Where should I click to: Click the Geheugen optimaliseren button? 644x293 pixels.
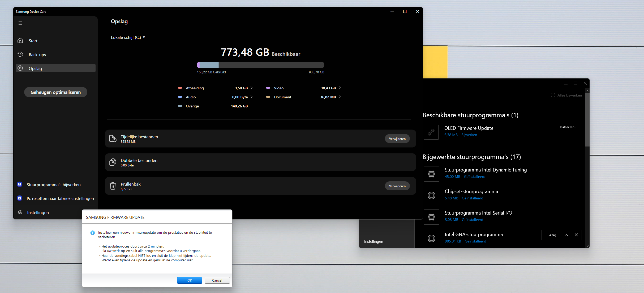[56, 92]
